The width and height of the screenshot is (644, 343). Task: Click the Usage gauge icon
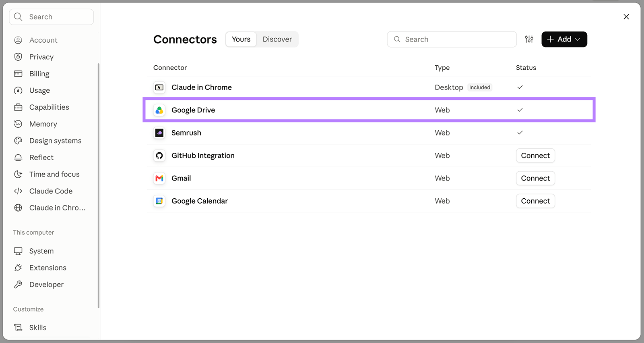click(18, 90)
